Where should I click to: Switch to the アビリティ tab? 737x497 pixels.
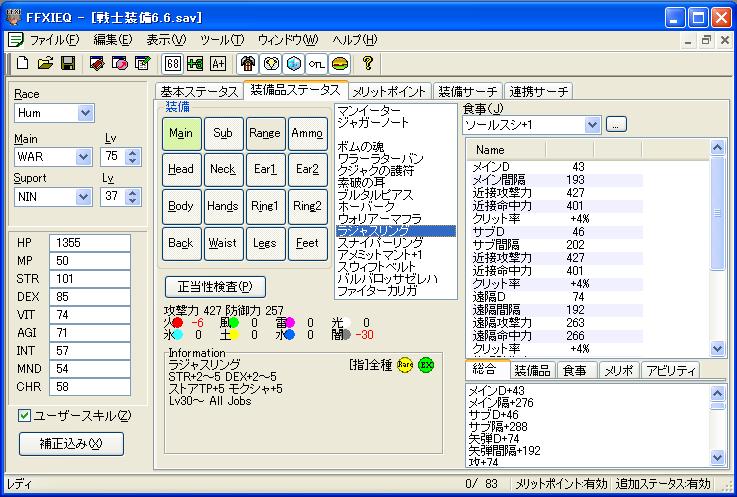(671, 371)
